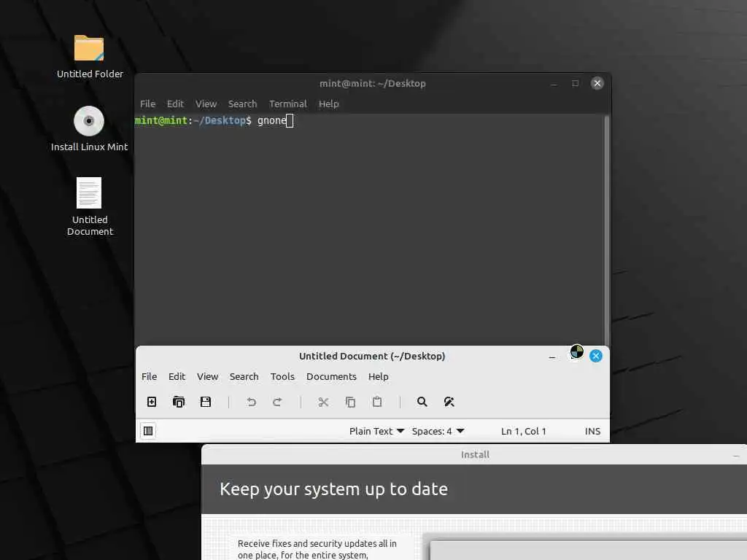This screenshot has width=747, height=560.
Task: Toggle the side pane button in status bar
Action: 148,431
